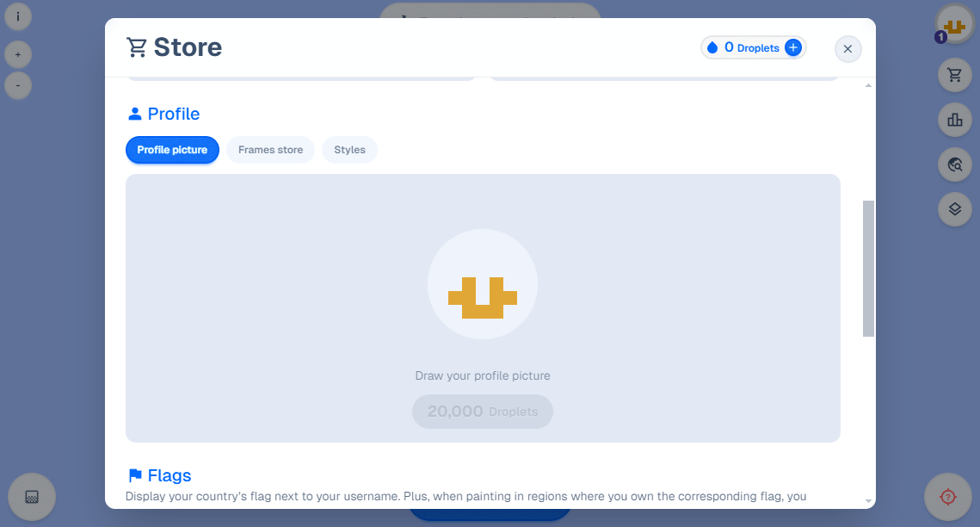The image size is (980, 527).
Task: Select the Profile picture tab
Action: point(172,150)
